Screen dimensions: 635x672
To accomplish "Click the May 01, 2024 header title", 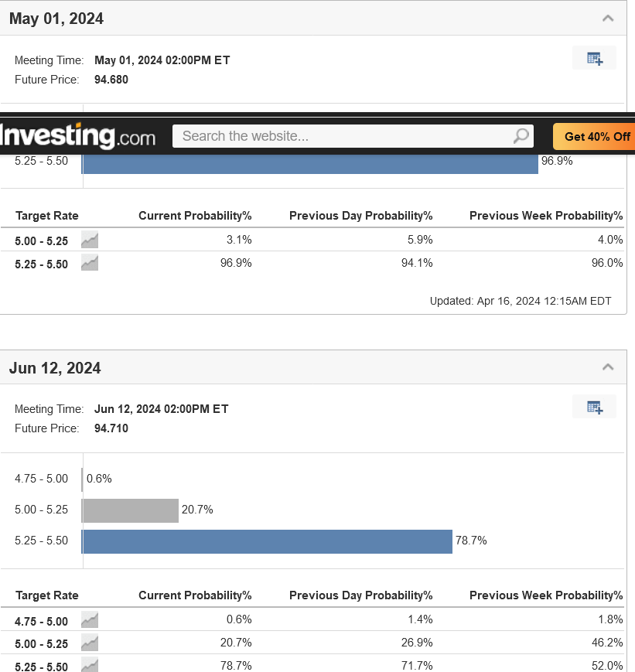I will click(x=56, y=19).
